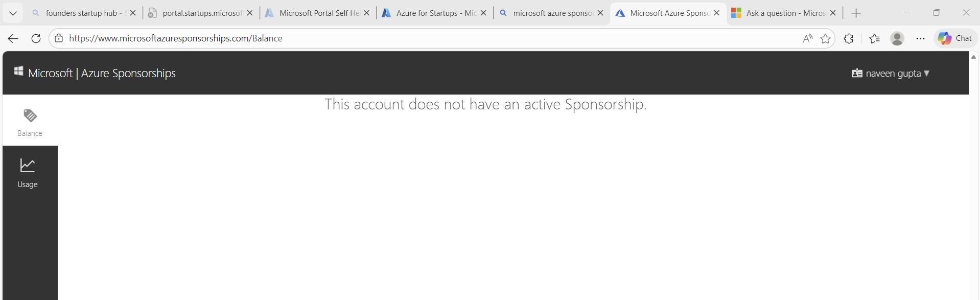Expand the tab search dropdown
This screenshot has height=300, width=980.
click(13, 13)
